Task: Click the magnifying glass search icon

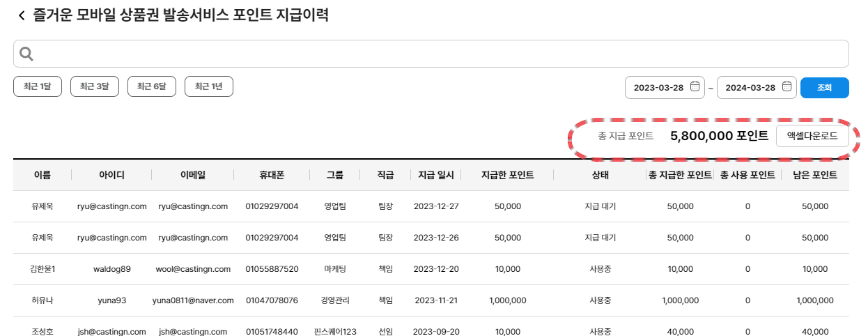Action: (26, 54)
